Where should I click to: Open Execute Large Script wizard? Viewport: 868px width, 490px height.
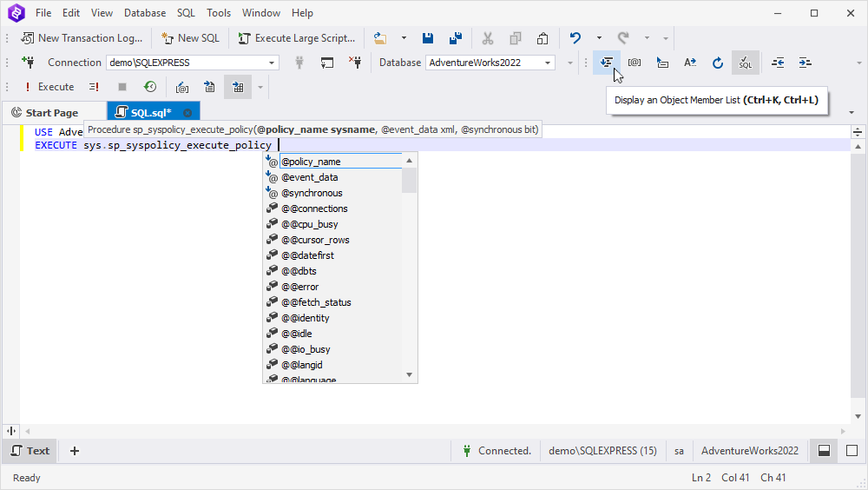coord(297,38)
